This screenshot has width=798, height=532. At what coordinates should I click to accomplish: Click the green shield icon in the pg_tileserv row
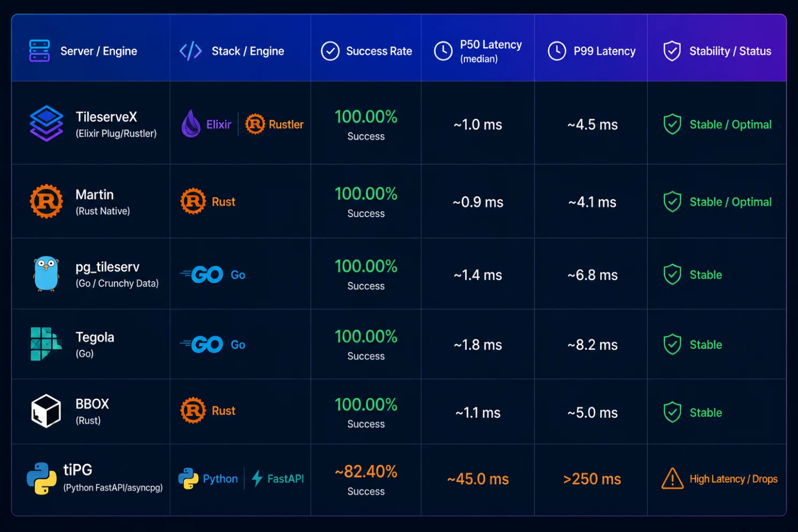pyautogui.click(x=672, y=275)
